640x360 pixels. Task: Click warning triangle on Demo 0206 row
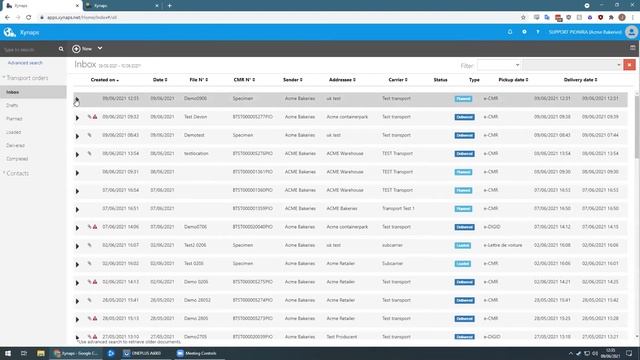[95, 282]
